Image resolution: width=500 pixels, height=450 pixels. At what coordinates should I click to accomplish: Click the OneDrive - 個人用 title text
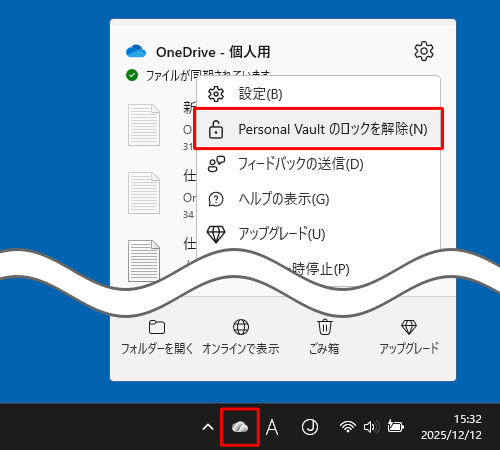coord(213,52)
